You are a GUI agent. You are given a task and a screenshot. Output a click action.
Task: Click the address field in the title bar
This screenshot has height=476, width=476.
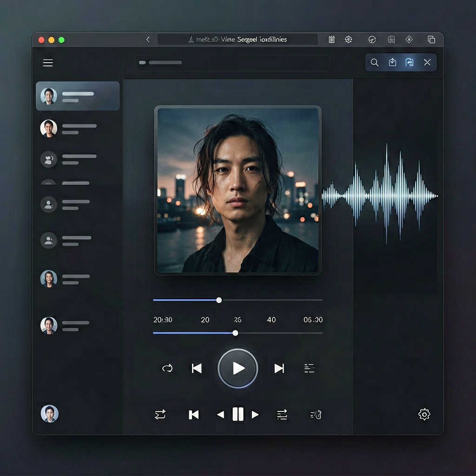238,40
